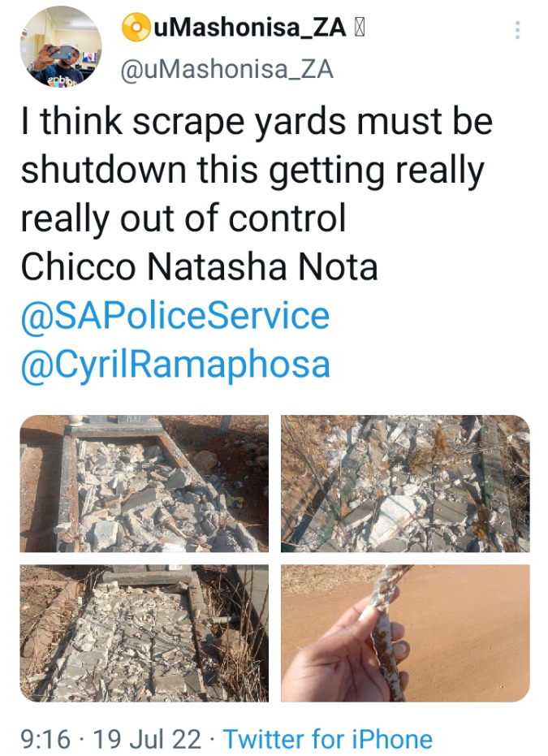Viewport: 548px width, 756px height.
Task: View top-right photo of shattered concrete slab
Action: [405, 483]
